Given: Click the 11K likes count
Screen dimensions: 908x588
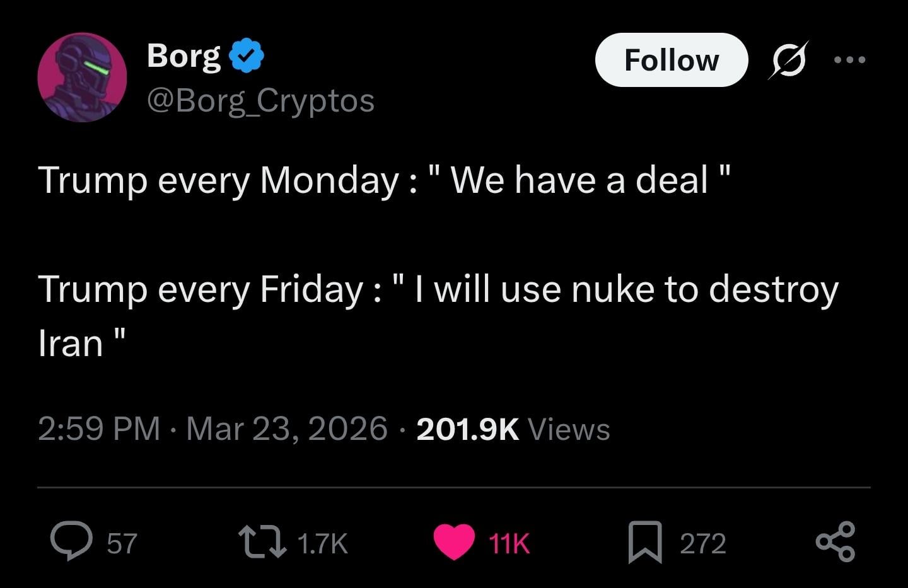Looking at the screenshot, I should 509,543.
